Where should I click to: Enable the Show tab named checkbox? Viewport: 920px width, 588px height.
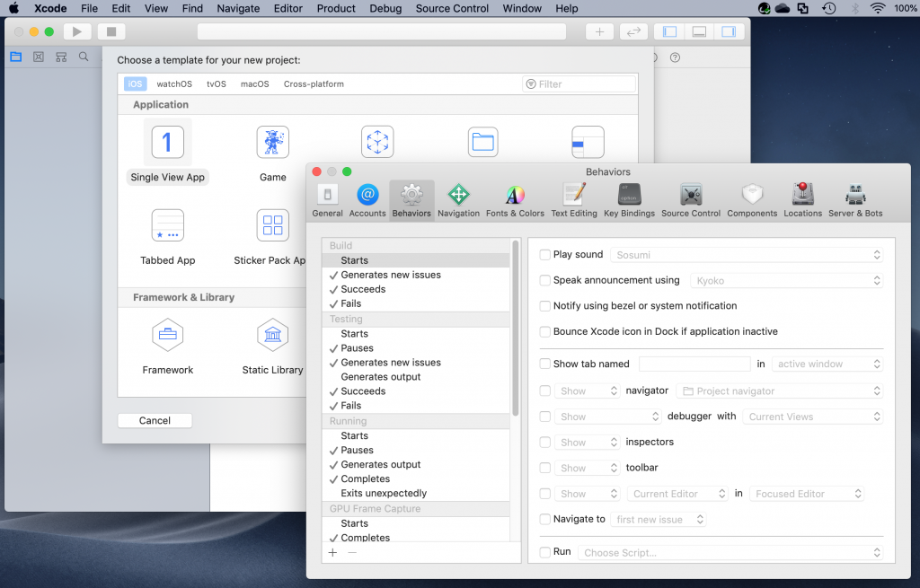(x=545, y=364)
